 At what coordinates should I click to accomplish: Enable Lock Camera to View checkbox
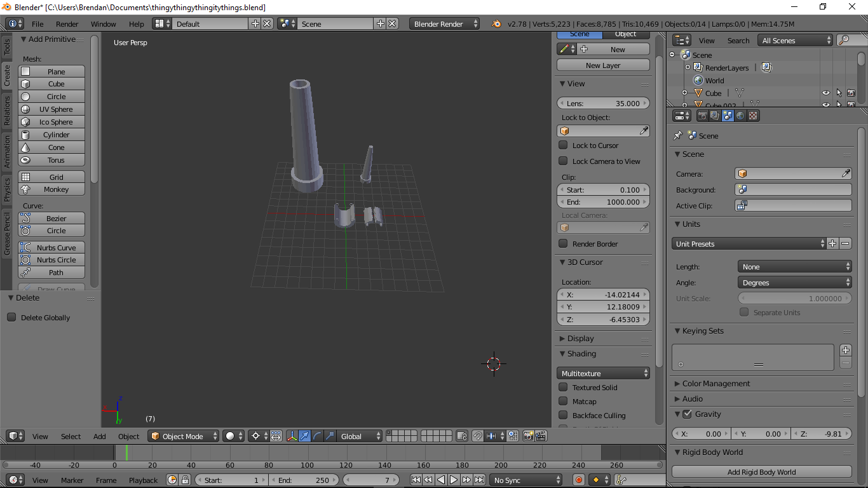coord(563,161)
